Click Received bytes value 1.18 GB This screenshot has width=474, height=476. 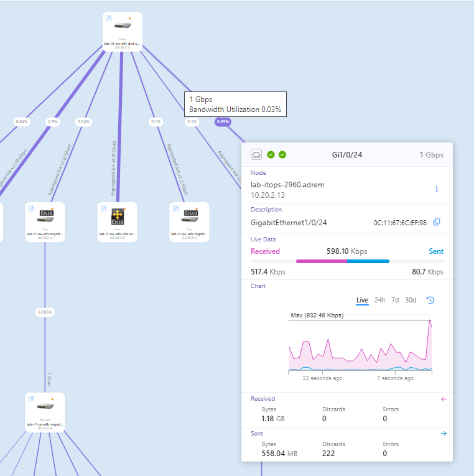coord(273,419)
